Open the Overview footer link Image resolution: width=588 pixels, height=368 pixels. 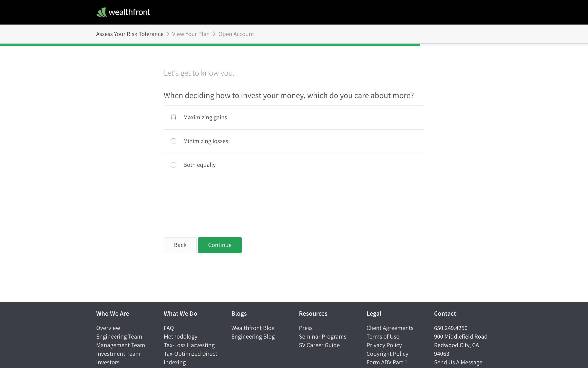pos(108,328)
